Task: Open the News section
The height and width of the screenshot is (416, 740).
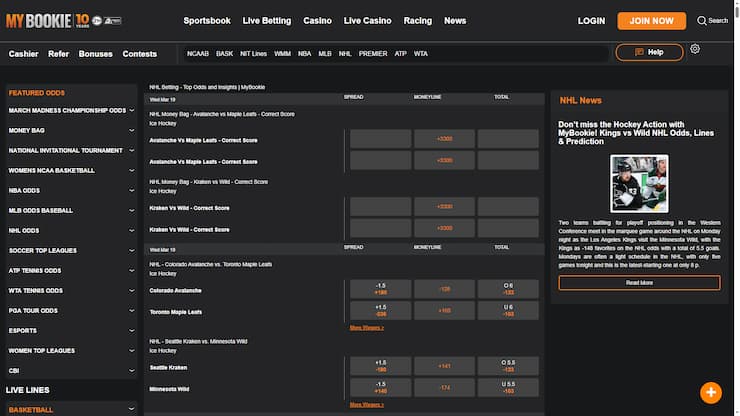Action: pos(455,21)
